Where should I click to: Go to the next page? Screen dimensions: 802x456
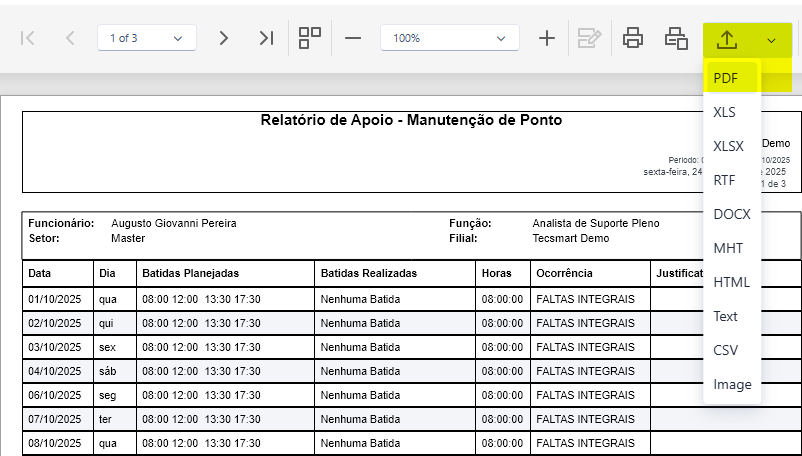224,38
